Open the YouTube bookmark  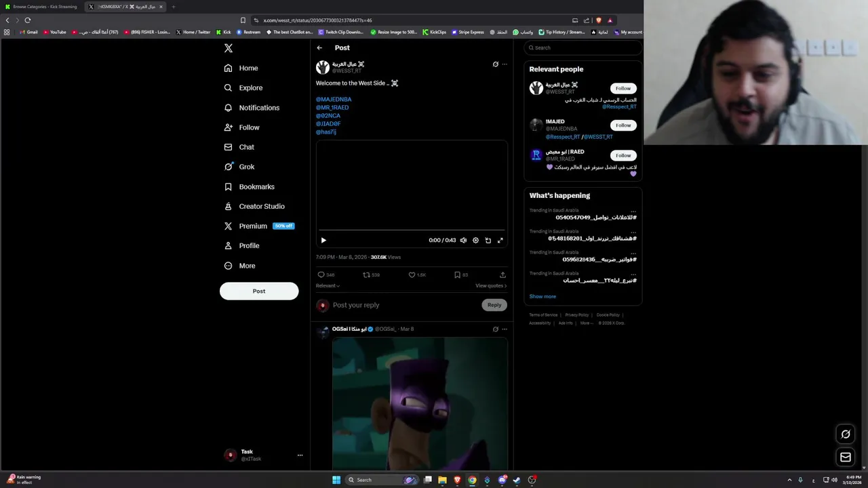click(55, 32)
